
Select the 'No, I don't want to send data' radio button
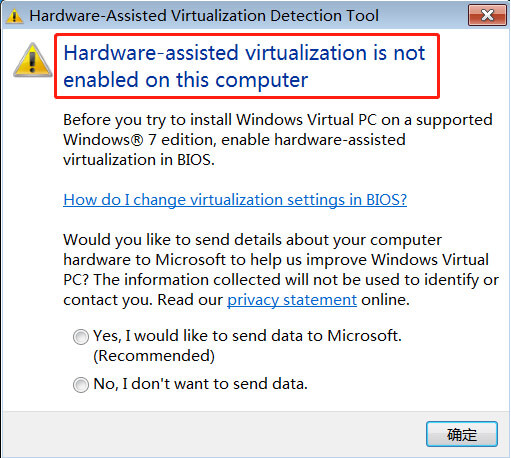(x=81, y=385)
